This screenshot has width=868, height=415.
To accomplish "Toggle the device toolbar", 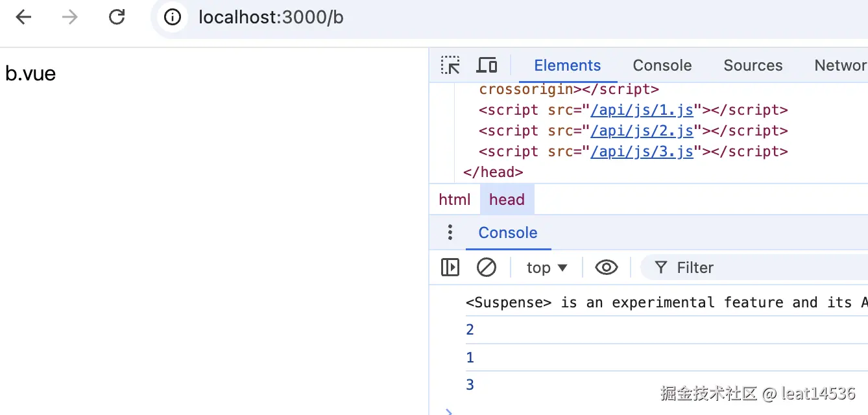I will (487, 65).
